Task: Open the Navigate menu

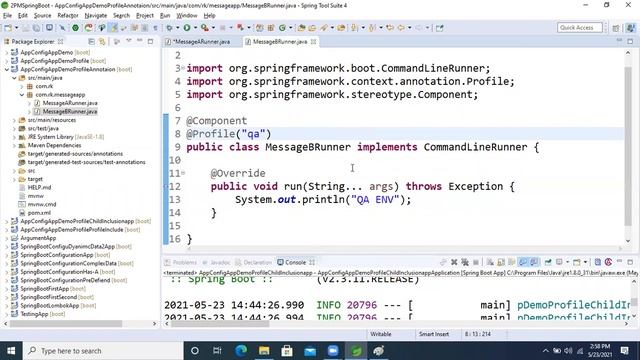Action: (x=96, y=16)
